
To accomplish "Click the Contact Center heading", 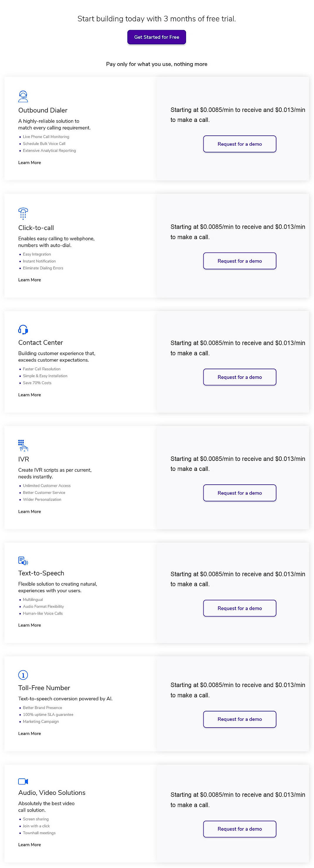I will (x=41, y=342).
